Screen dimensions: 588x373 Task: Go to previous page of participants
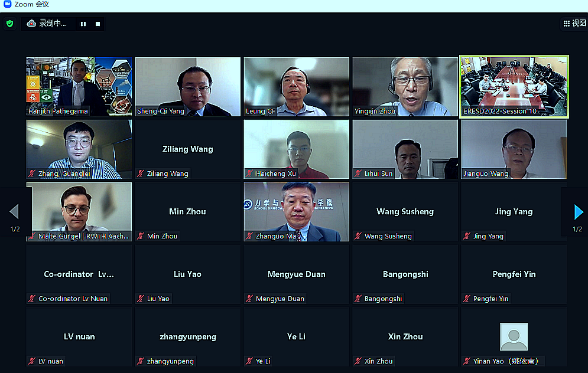(14, 212)
